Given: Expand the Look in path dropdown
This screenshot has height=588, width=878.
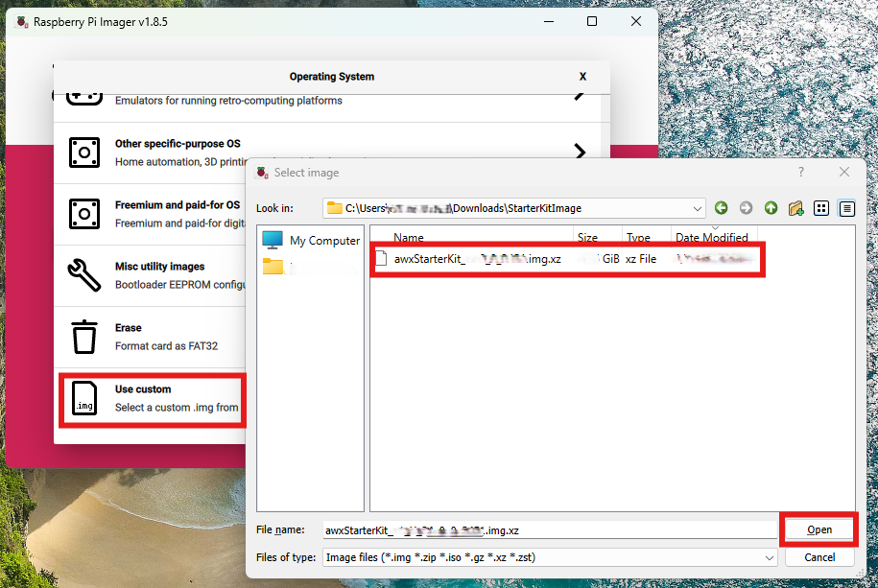Looking at the screenshot, I should click(x=698, y=208).
